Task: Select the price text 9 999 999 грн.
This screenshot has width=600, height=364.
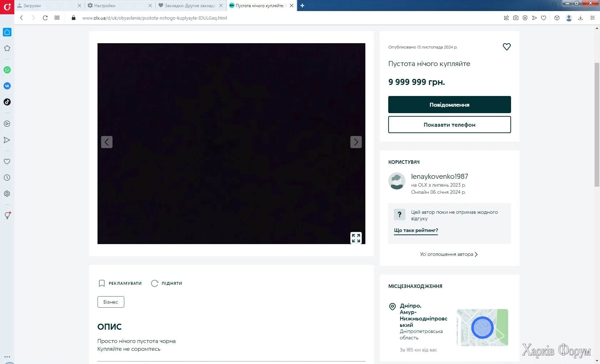Action: tap(417, 82)
